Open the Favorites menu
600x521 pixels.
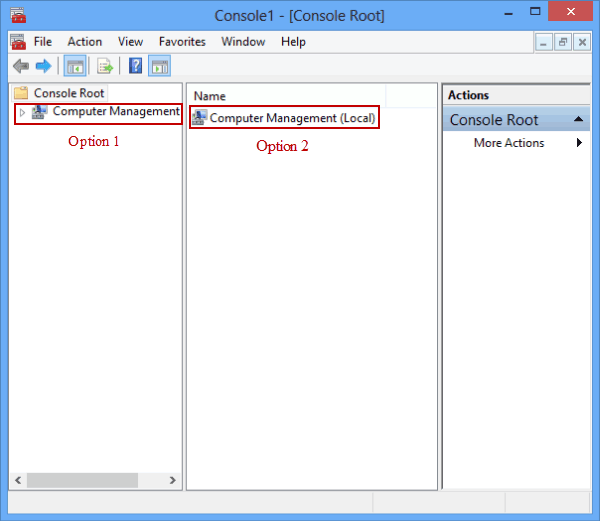click(x=182, y=41)
